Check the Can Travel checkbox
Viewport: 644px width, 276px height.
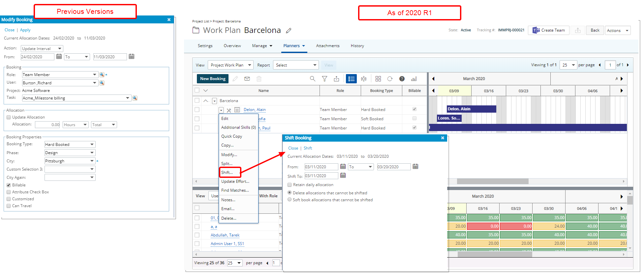(9, 206)
